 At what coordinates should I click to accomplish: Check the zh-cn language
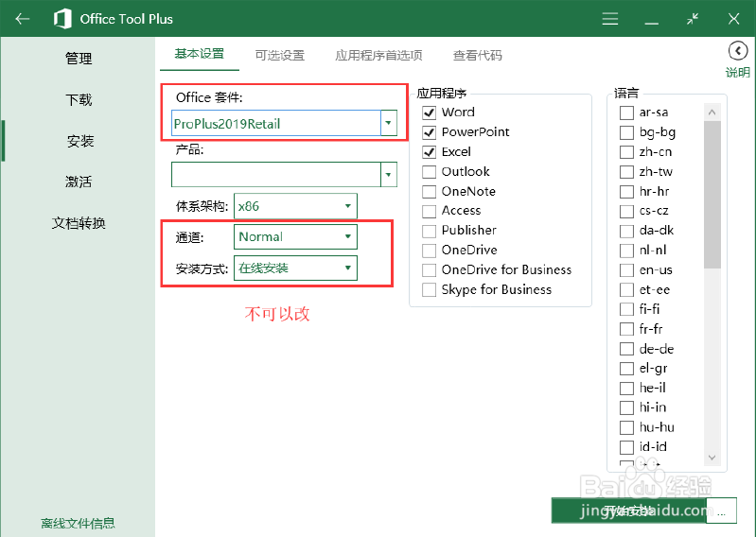pyautogui.click(x=626, y=152)
